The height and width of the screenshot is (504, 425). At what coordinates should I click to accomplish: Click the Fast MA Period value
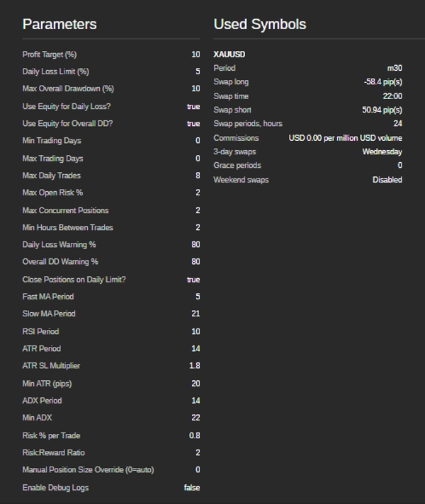pyautogui.click(x=198, y=297)
